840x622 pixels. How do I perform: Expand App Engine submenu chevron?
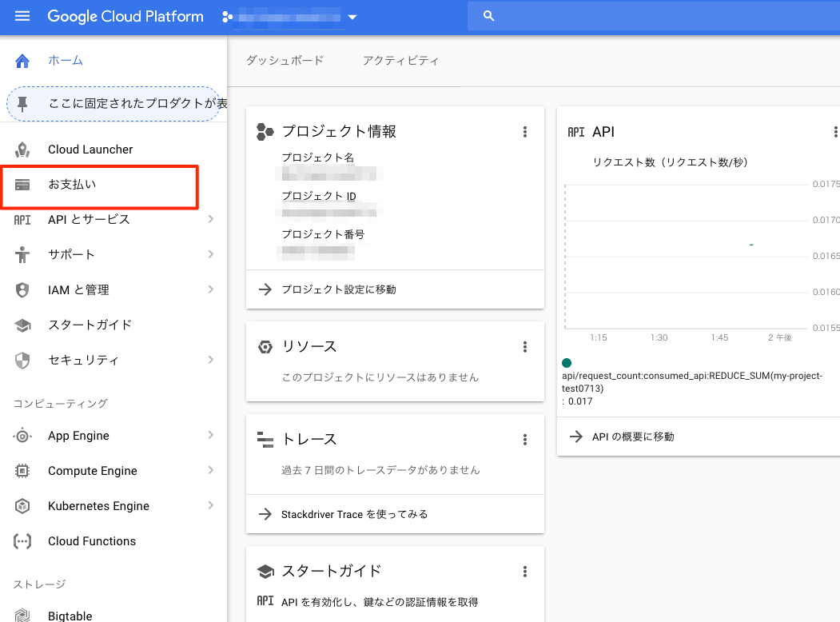click(x=210, y=436)
